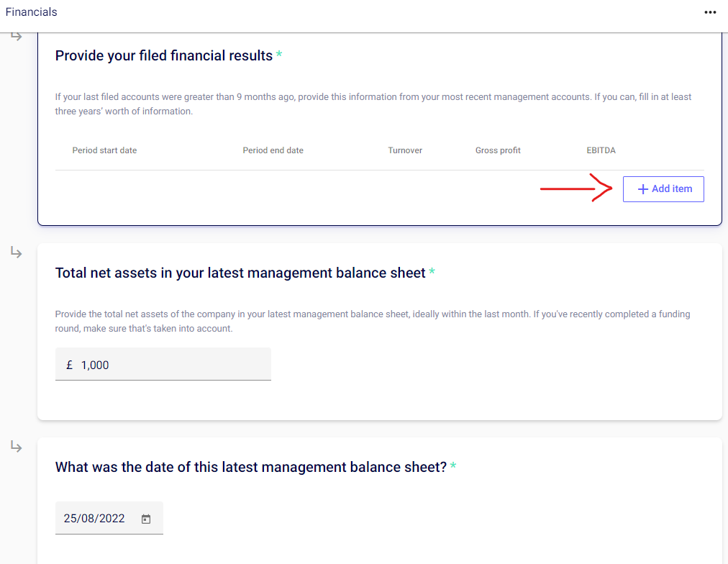Screen dimensions: 728x564
Task: Click the 'Total net assets' question heading
Action: click(x=240, y=273)
